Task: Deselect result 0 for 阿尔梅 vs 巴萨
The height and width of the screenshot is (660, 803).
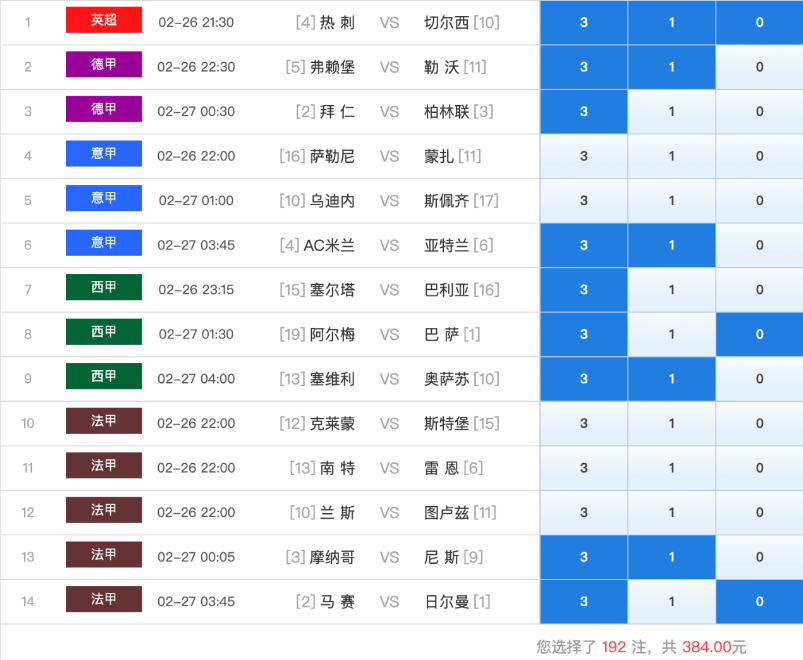Action: (759, 334)
